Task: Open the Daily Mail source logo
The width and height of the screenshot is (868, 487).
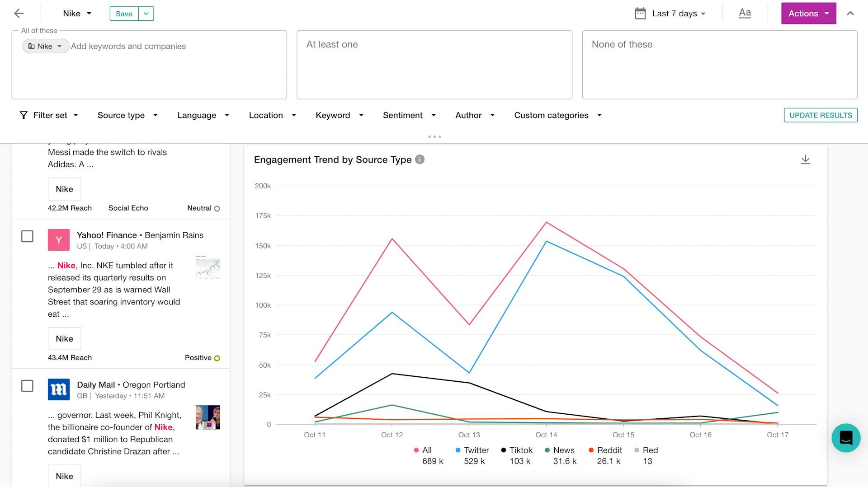Action: pyautogui.click(x=59, y=389)
